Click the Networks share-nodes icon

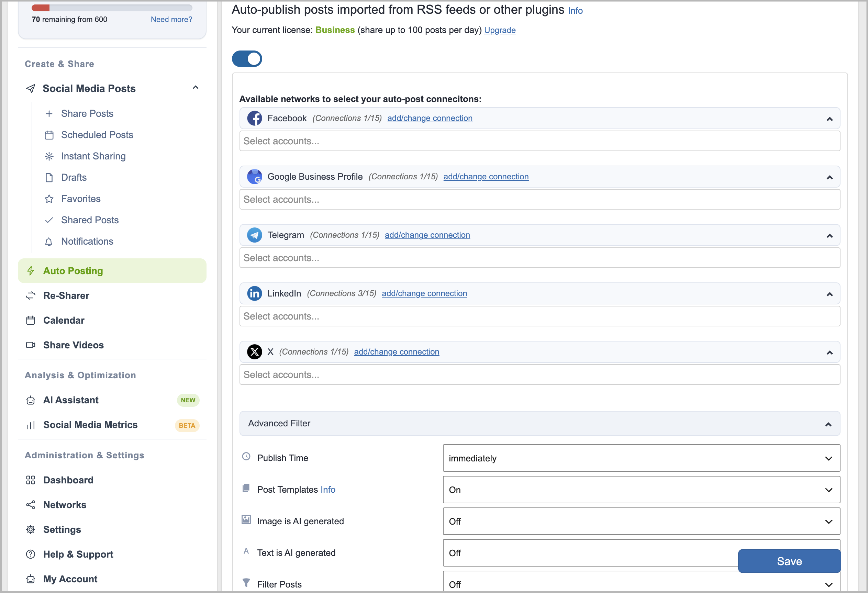31,505
